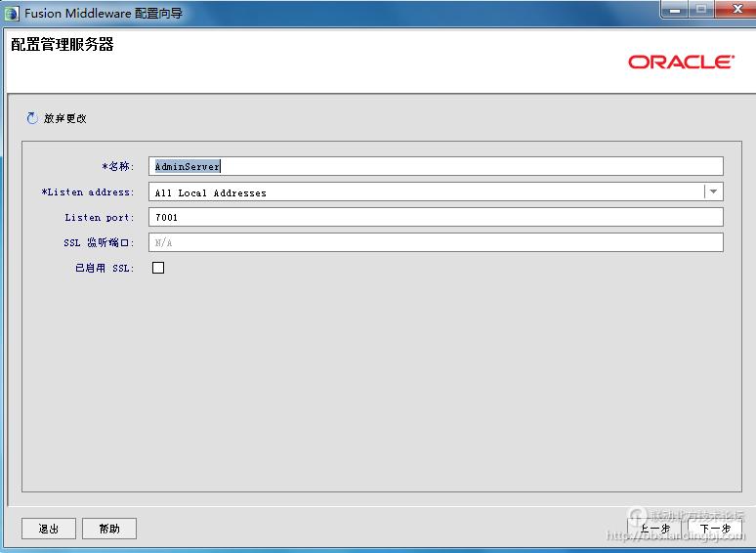Click the SSL 监听端口 N/A field
This screenshot has width=756, height=553.
(x=436, y=242)
